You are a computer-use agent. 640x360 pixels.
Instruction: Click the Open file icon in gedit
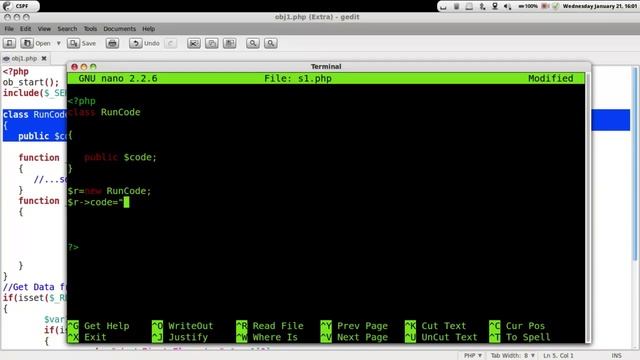(x=27, y=43)
